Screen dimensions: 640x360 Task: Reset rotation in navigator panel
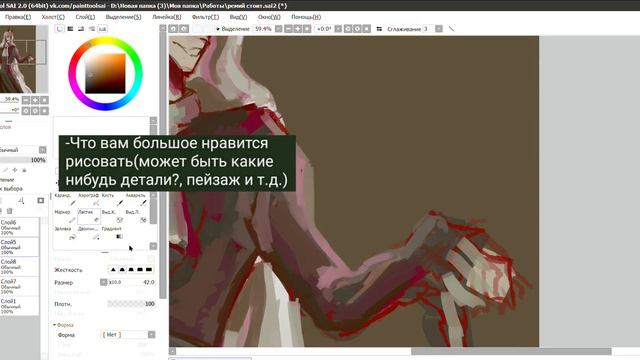[x=44, y=111]
